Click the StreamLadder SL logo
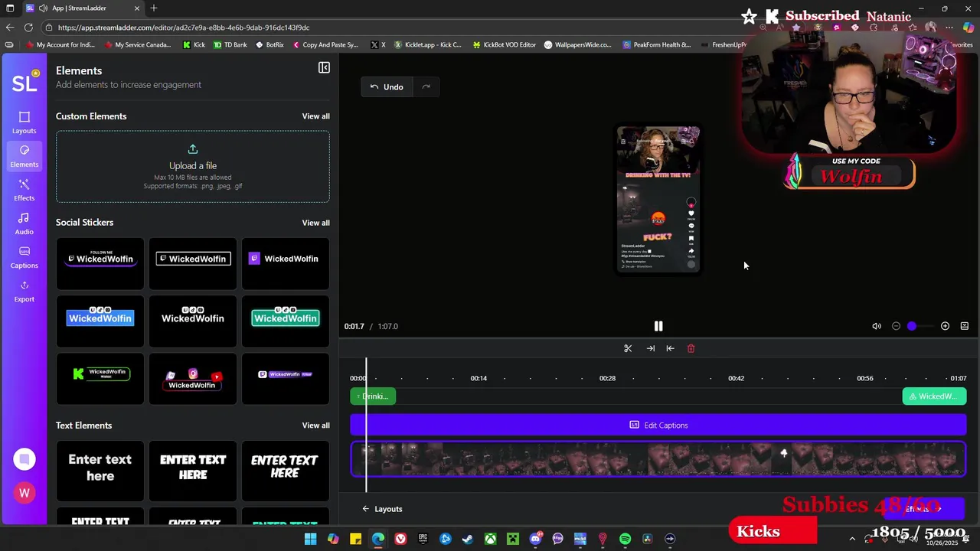The width and height of the screenshot is (980, 551). pos(24,83)
